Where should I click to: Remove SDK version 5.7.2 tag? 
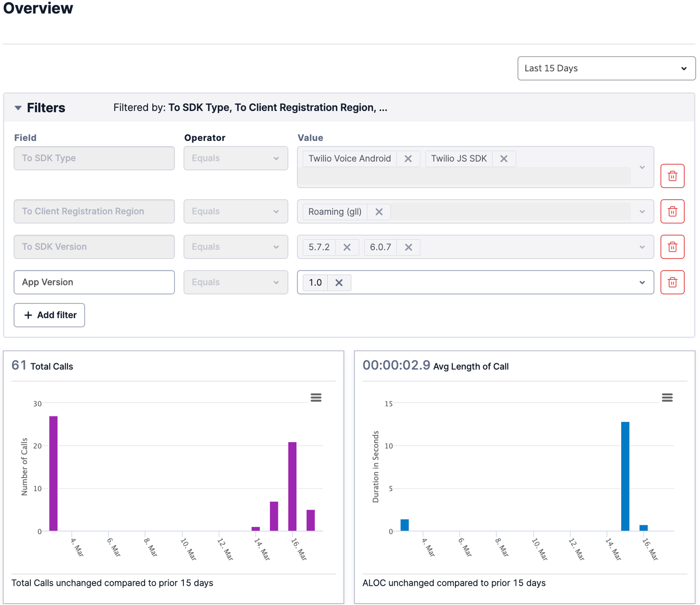click(347, 247)
